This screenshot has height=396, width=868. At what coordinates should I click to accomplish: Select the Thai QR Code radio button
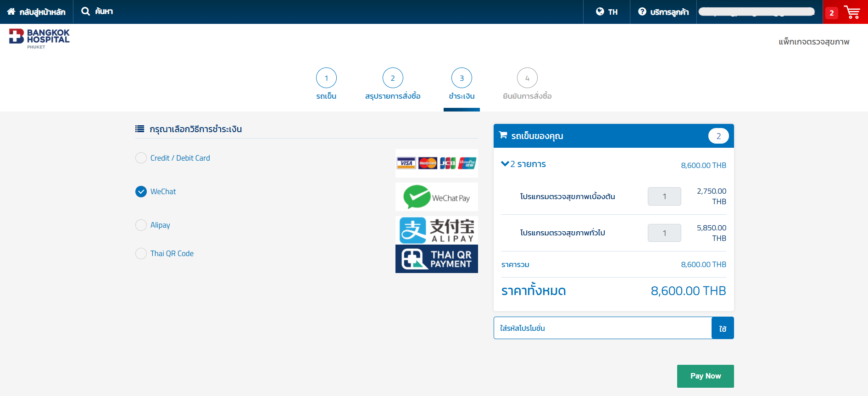pos(141,253)
